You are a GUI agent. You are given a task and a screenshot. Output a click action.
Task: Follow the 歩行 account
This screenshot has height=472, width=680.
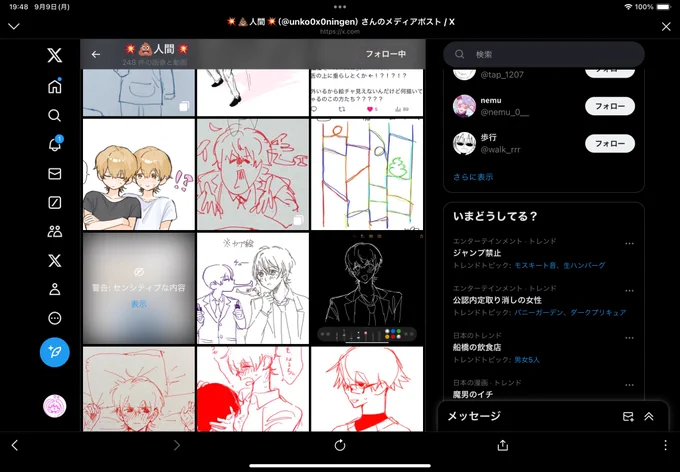tap(610, 144)
